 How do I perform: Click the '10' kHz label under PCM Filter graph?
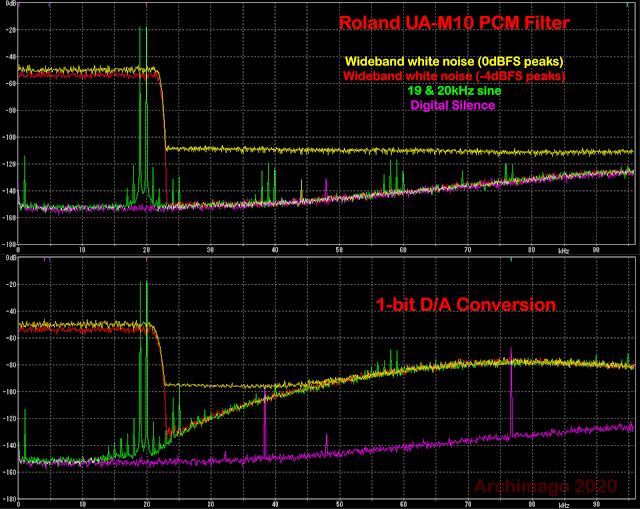(x=82, y=250)
